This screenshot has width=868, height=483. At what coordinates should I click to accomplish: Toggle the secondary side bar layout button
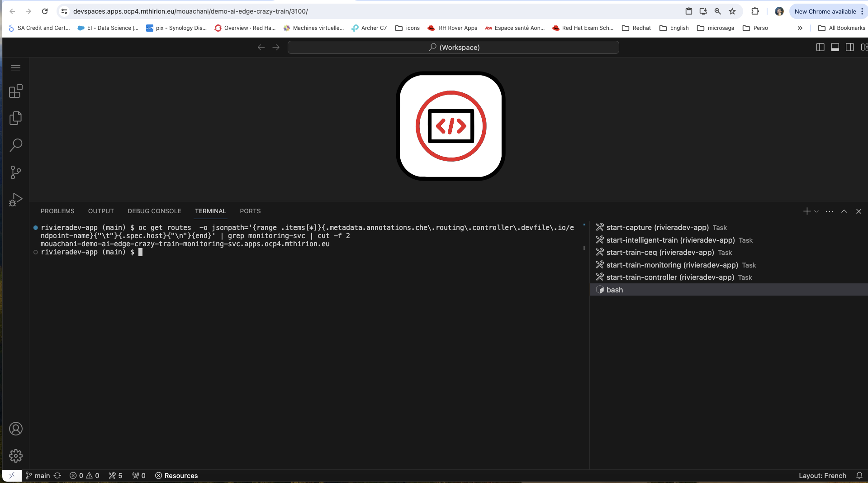850,47
